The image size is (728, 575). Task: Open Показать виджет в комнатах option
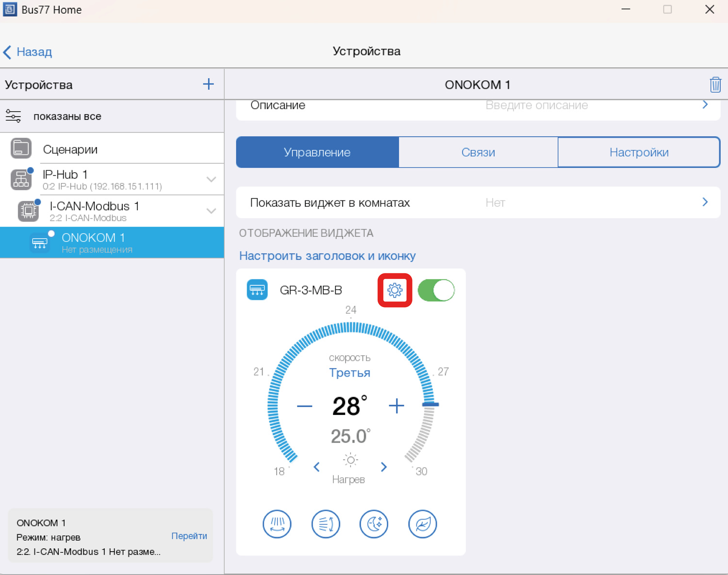click(478, 202)
